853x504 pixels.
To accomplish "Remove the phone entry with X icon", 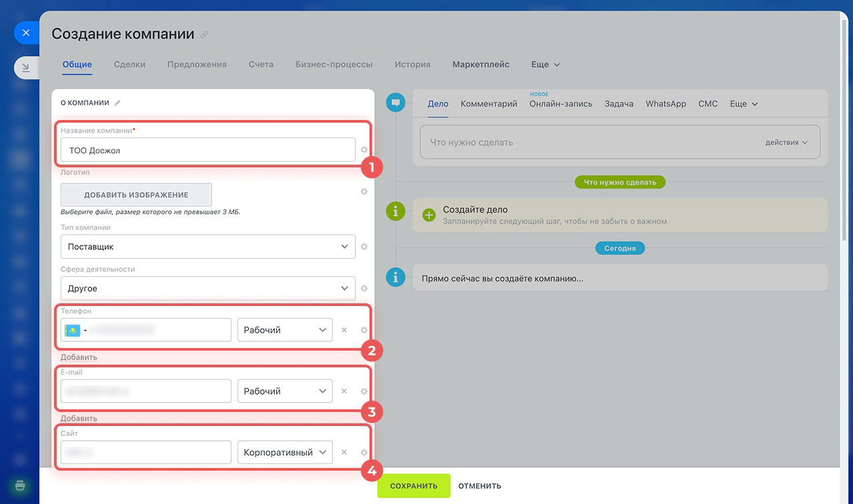I will coord(344,330).
